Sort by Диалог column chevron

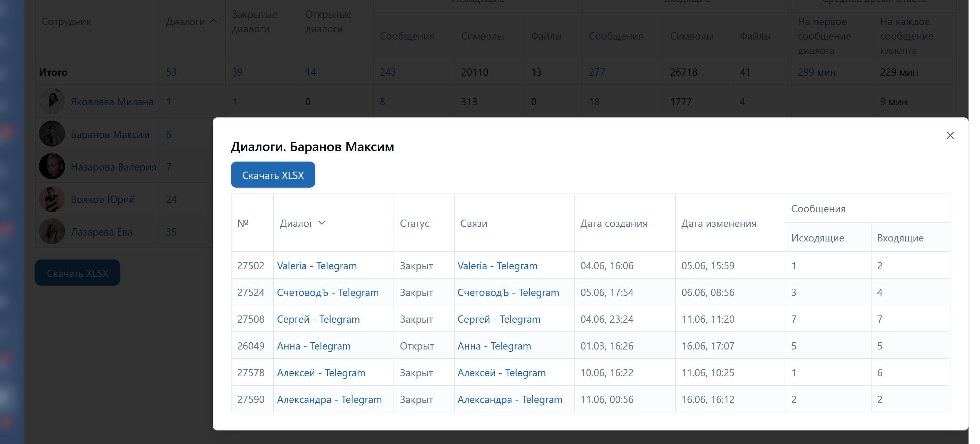click(x=322, y=223)
